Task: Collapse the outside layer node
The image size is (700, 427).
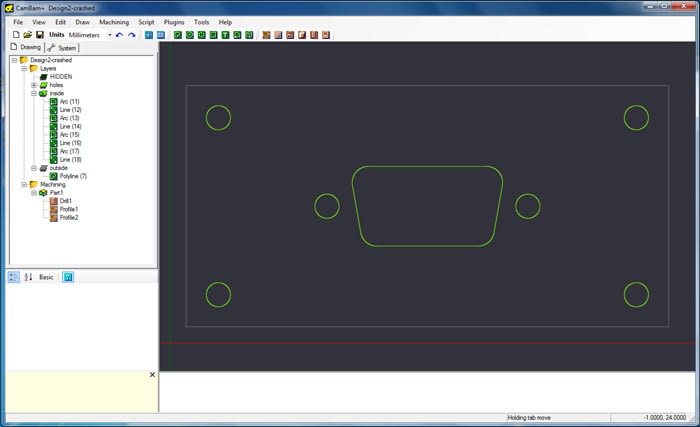Action: pyautogui.click(x=34, y=168)
